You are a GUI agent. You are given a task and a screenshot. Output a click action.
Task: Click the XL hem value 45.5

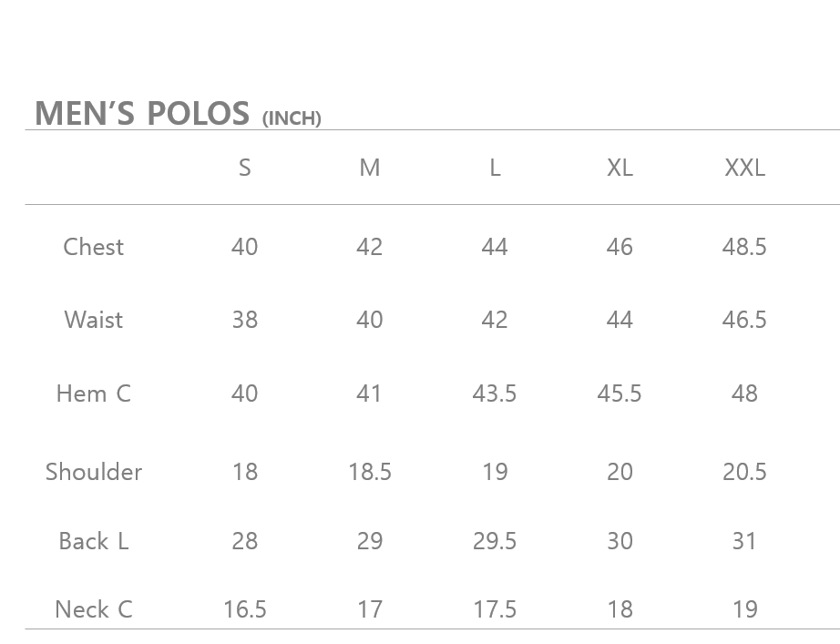click(x=620, y=394)
